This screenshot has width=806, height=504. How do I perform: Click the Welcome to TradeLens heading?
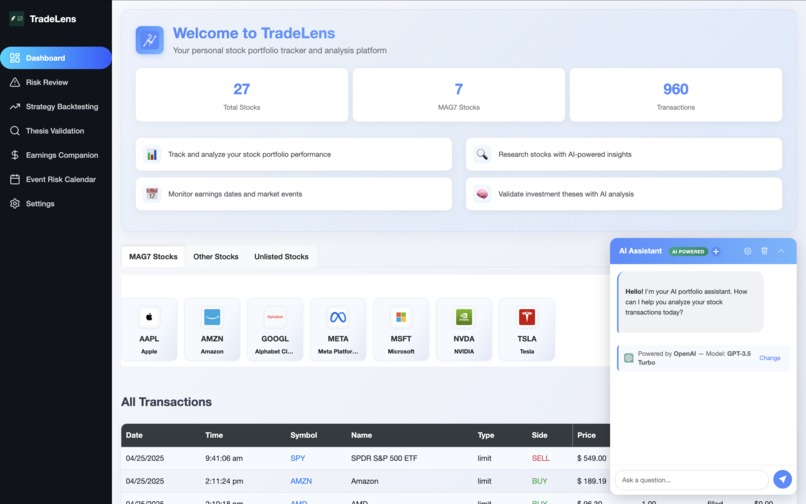coord(254,33)
